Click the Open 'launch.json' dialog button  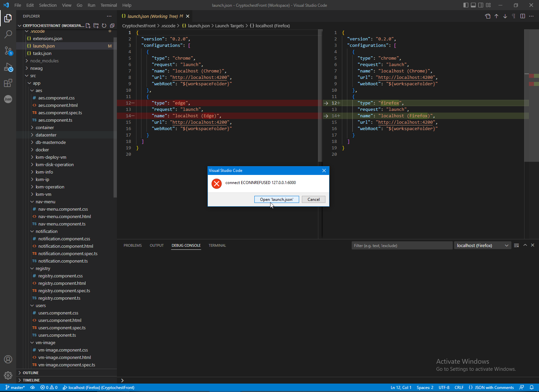[x=277, y=200]
